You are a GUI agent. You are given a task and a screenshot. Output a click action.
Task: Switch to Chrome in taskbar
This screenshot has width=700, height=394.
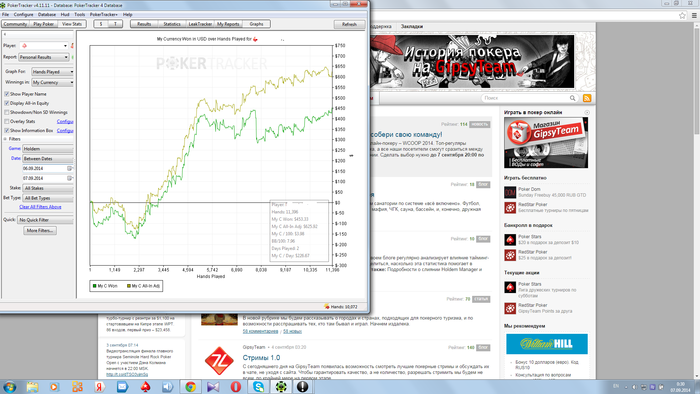point(191,387)
